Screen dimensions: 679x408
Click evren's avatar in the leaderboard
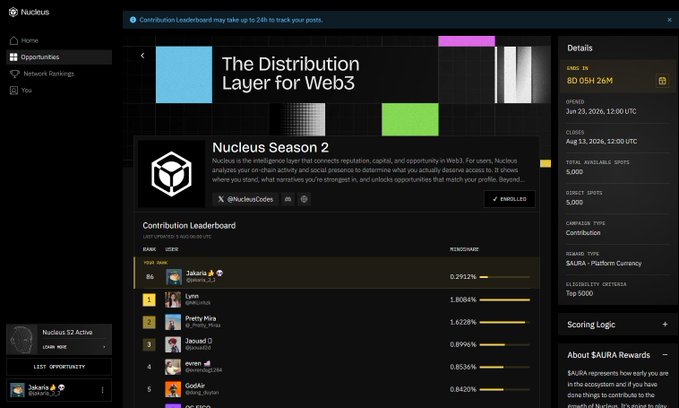(x=173, y=367)
